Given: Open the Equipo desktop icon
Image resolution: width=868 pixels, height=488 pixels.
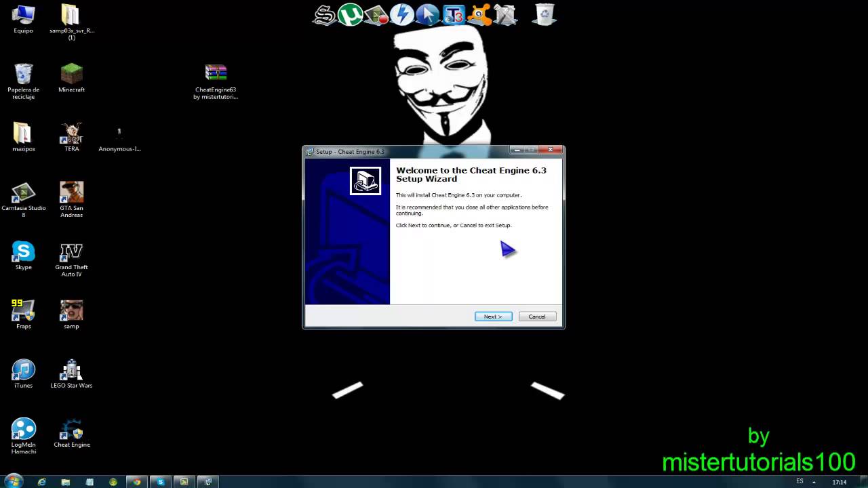Looking at the screenshot, I should (x=23, y=20).
